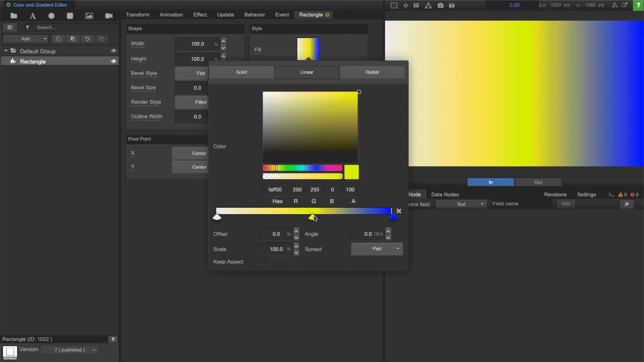
Task: Select the white start gradient stop
Action: pos(217,217)
